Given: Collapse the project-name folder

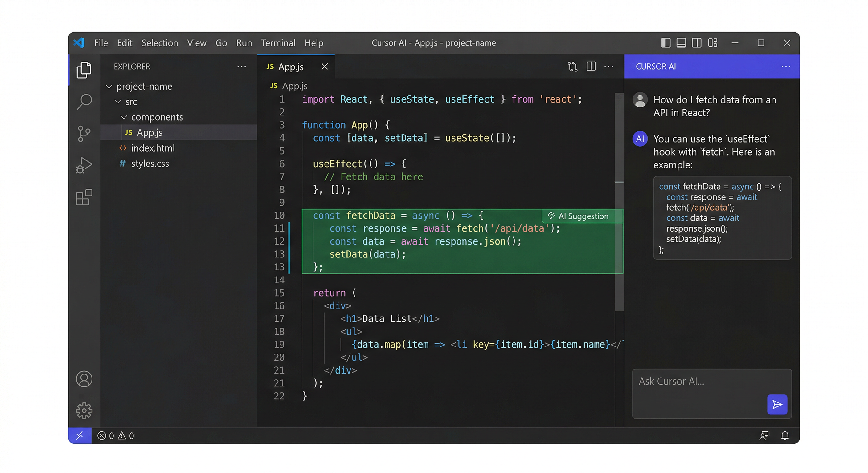Looking at the screenshot, I should pos(109,86).
